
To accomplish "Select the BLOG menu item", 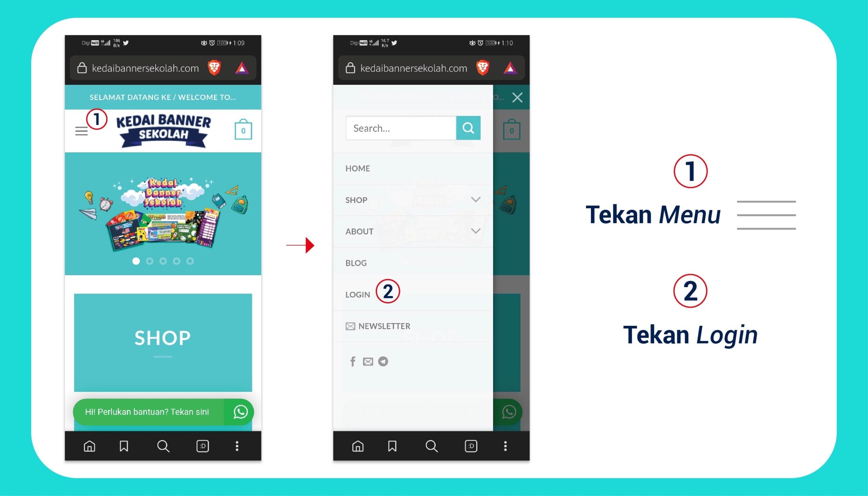I will (355, 262).
